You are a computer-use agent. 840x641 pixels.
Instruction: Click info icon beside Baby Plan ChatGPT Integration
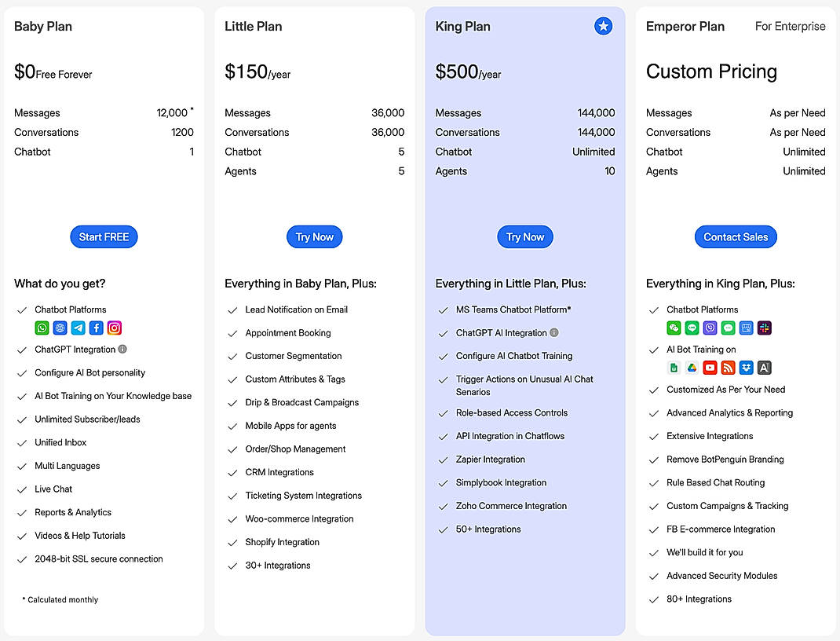coord(122,350)
